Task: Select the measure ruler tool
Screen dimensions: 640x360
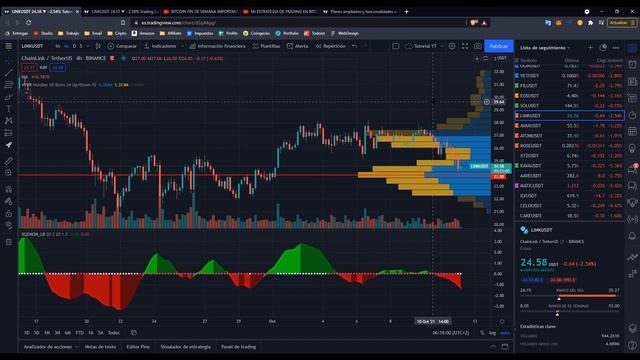Action: 9,161
